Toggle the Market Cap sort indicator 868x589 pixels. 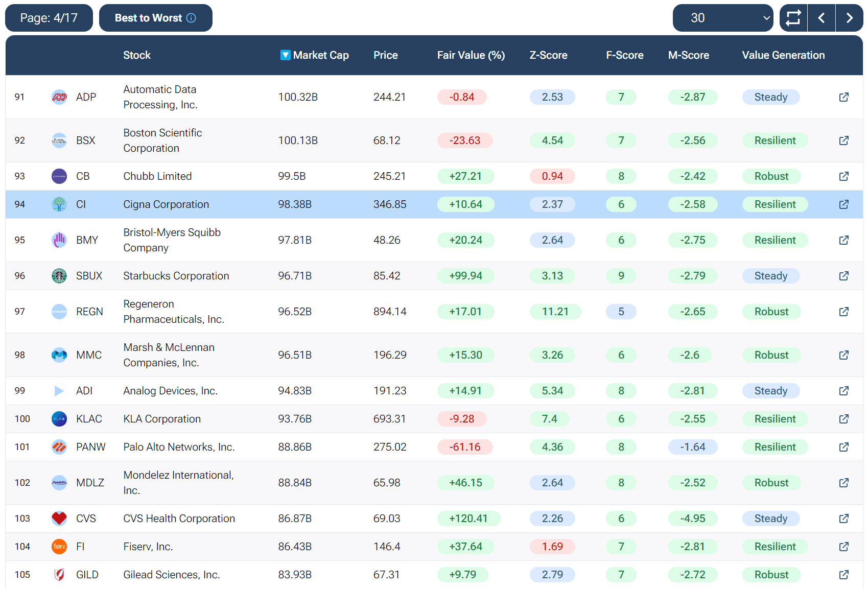pyautogui.click(x=285, y=55)
